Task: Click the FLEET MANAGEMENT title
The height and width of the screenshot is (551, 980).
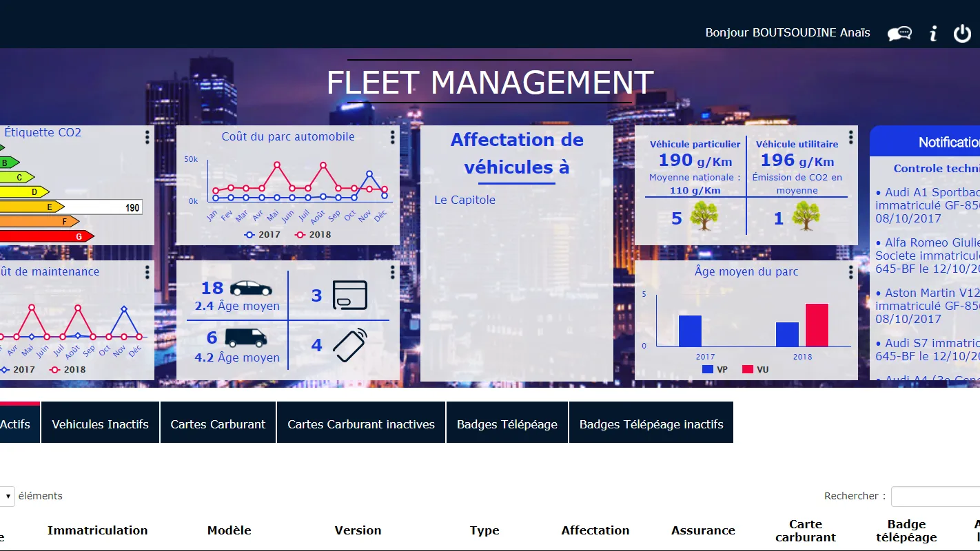Action: click(x=489, y=83)
